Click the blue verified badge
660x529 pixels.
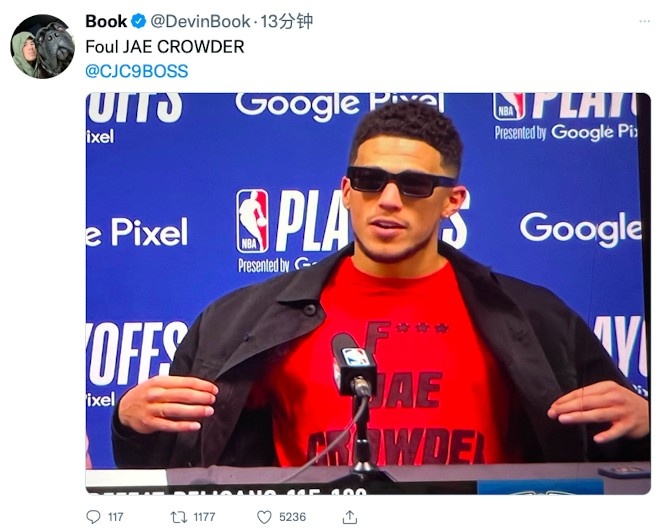[138, 21]
